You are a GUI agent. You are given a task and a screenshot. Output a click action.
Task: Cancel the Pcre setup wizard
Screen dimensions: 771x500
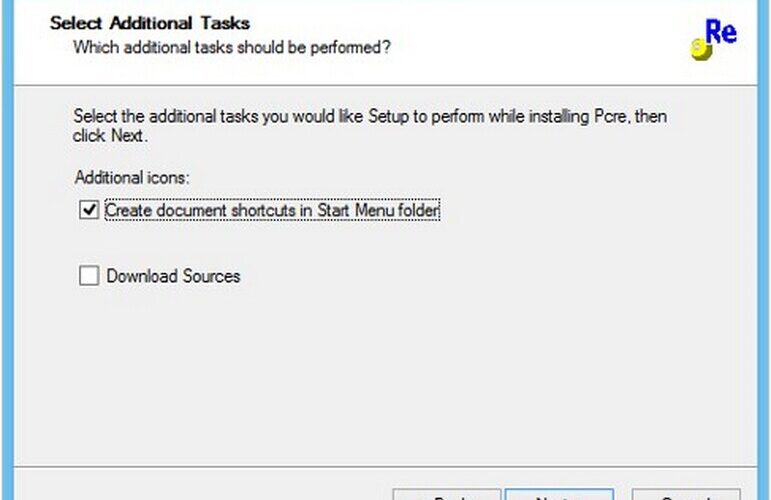(686, 495)
